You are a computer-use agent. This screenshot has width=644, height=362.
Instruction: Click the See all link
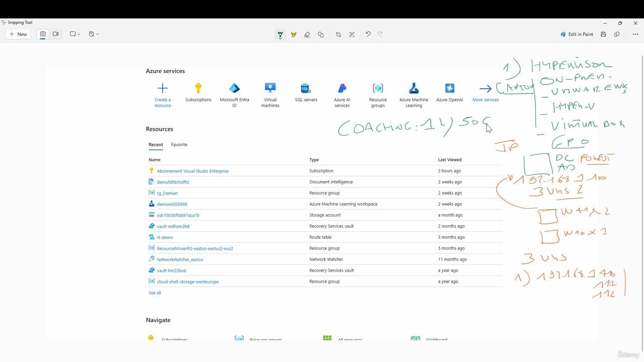click(154, 293)
